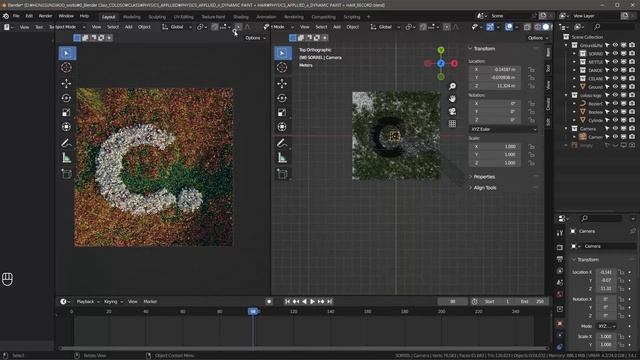Click the Scale X field in sidebar

(x=494, y=147)
